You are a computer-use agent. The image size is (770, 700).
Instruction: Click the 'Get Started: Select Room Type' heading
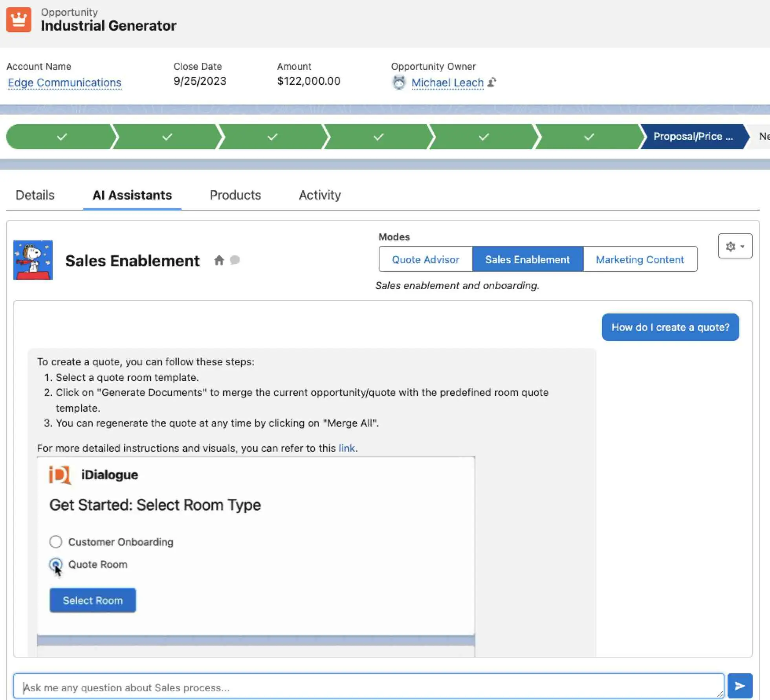pos(155,505)
